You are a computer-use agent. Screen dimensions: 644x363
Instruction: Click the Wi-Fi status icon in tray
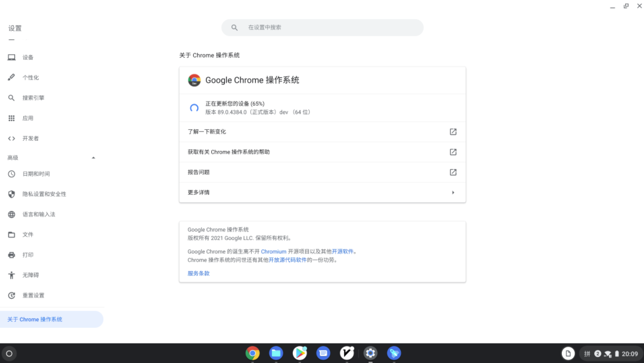pyautogui.click(x=608, y=354)
